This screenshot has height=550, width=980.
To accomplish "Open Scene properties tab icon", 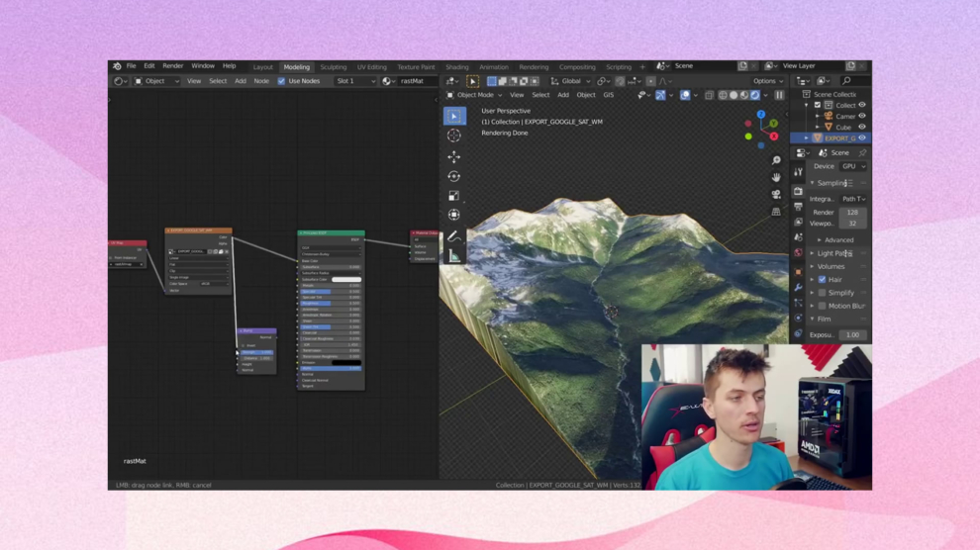I will [x=798, y=237].
